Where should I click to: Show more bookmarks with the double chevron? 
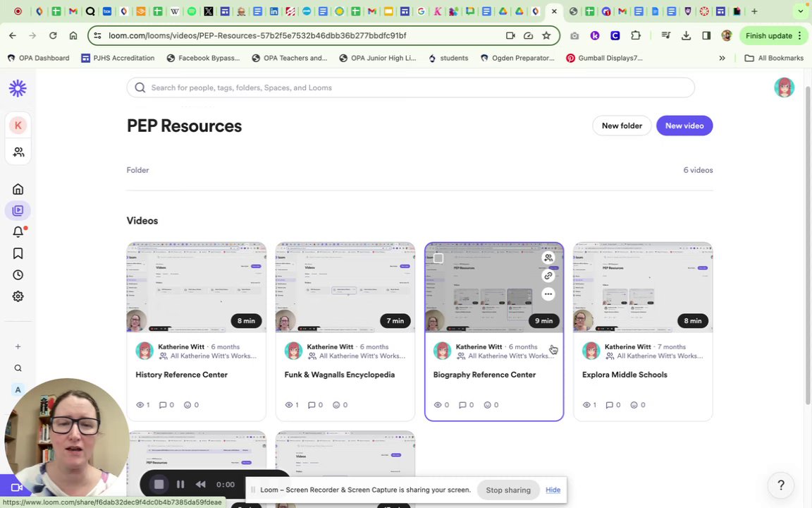pos(722,58)
